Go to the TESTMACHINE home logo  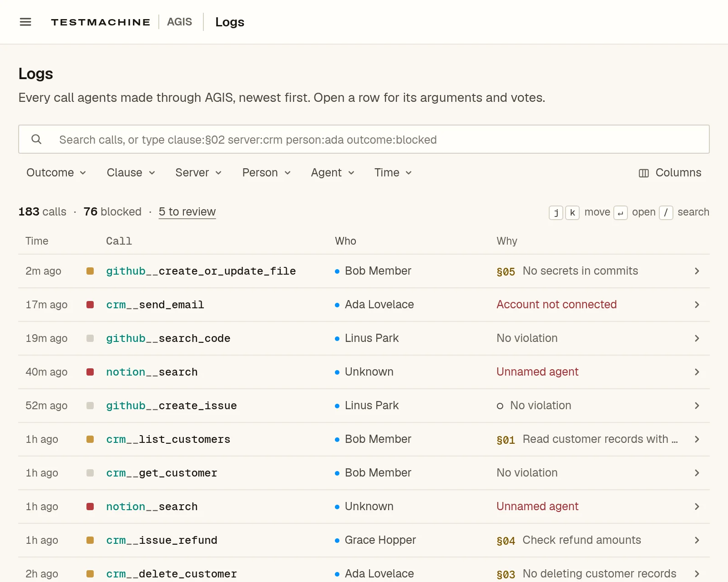(101, 22)
